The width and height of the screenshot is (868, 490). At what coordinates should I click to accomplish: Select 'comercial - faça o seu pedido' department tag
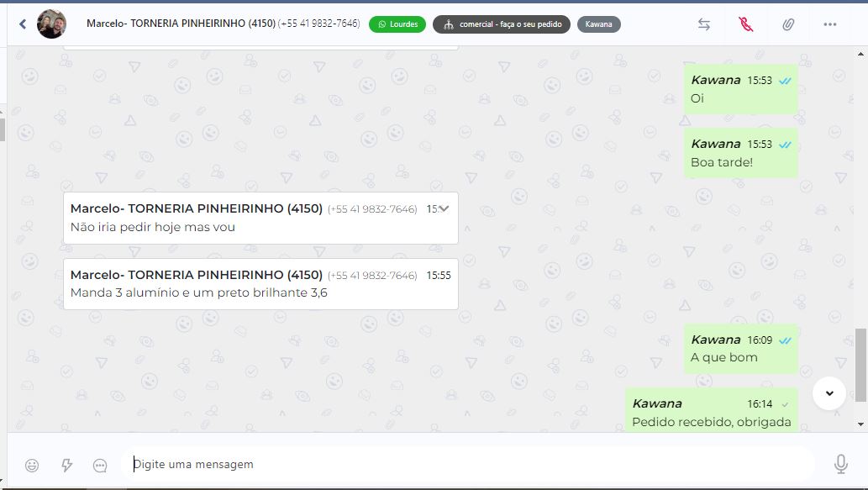coord(502,24)
